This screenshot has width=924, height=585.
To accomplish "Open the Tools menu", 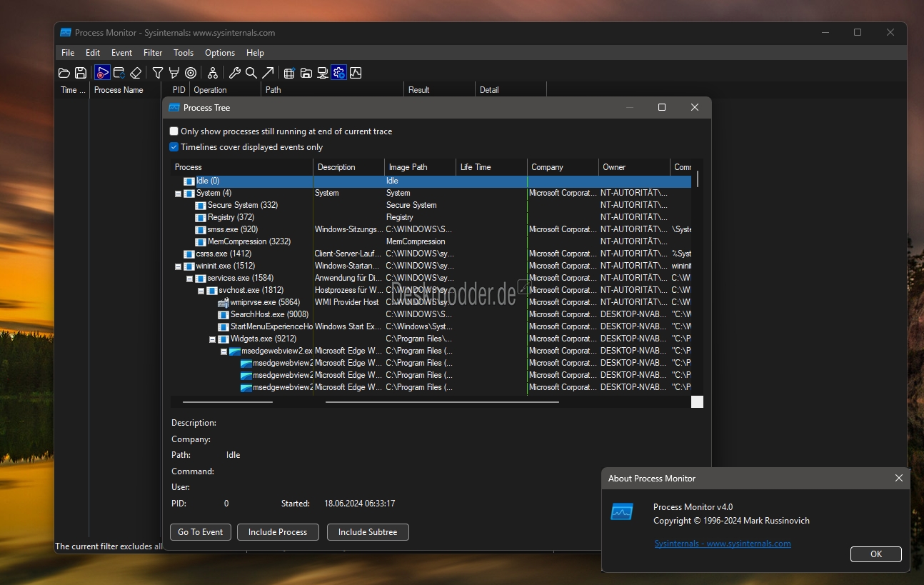I will [x=184, y=53].
